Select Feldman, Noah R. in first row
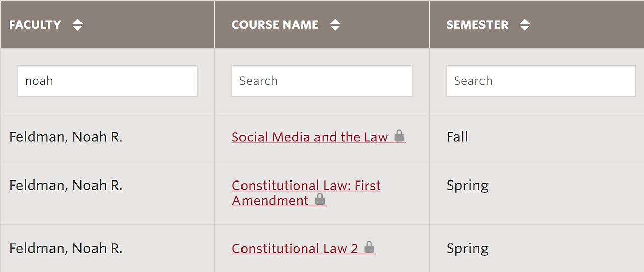Image resolution: width=644 pixels, height=272 pixels. (66, 137)
